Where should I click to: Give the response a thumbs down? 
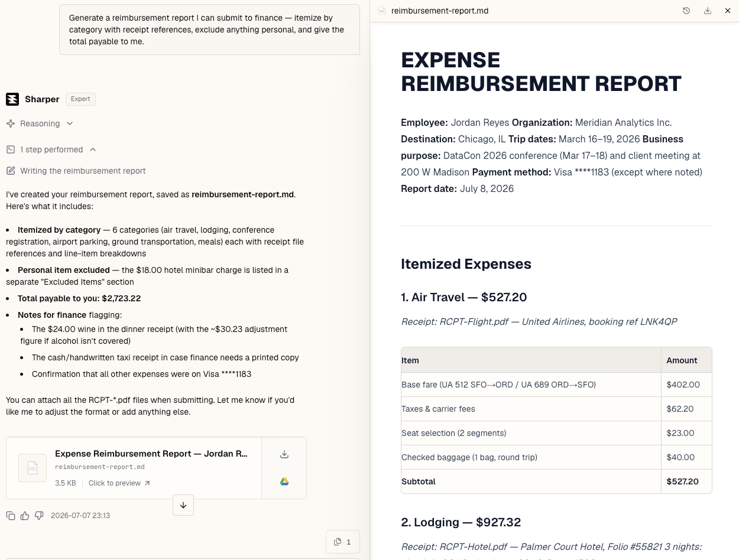pos(39,516)
